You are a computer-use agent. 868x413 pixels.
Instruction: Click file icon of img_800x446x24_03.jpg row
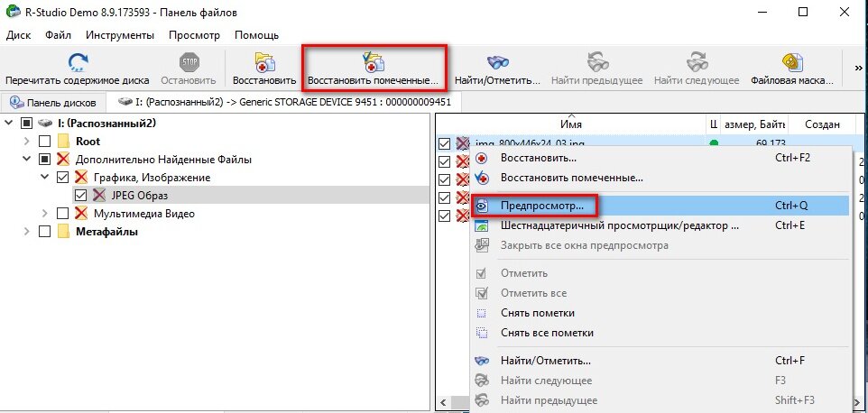pyautogui.click(x=463, y=143)
